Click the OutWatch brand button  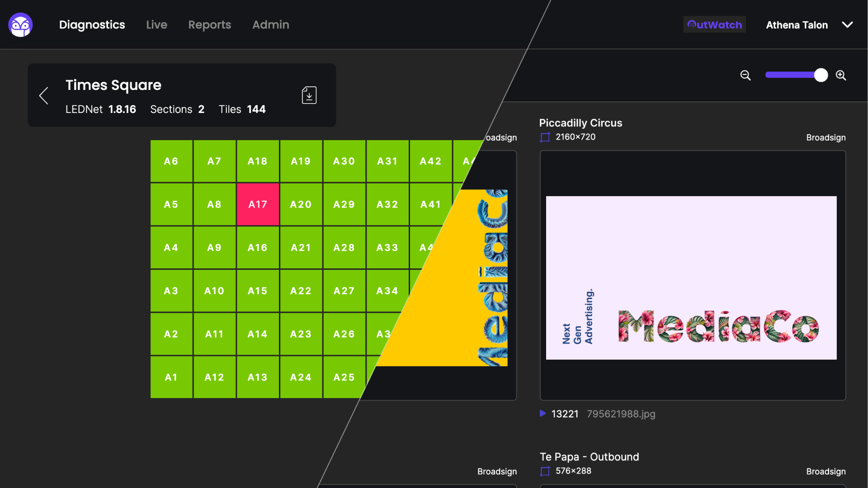[714, 25]
